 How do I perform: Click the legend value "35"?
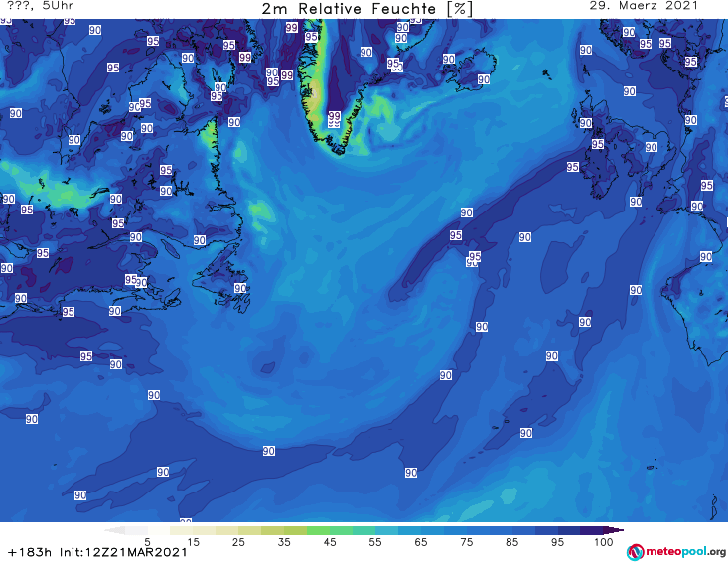pyautogui.click(x=284, y=542)
